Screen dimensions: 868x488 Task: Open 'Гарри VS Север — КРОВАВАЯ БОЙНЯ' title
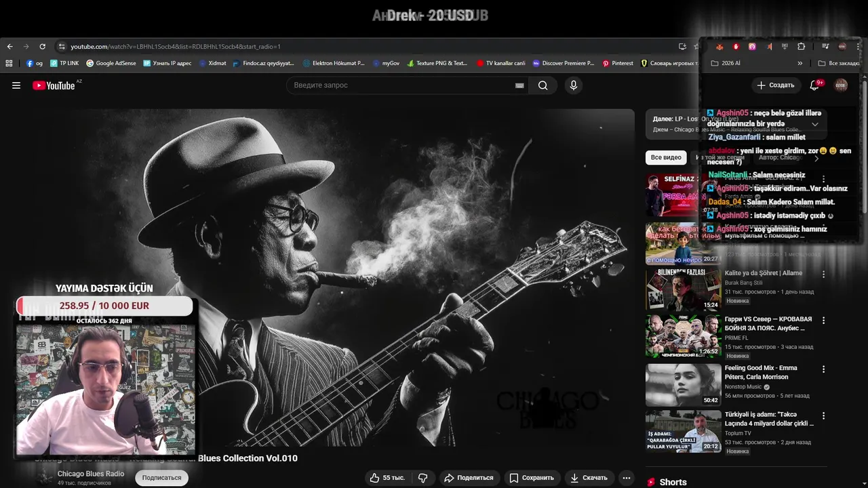[x=768, y=323]
